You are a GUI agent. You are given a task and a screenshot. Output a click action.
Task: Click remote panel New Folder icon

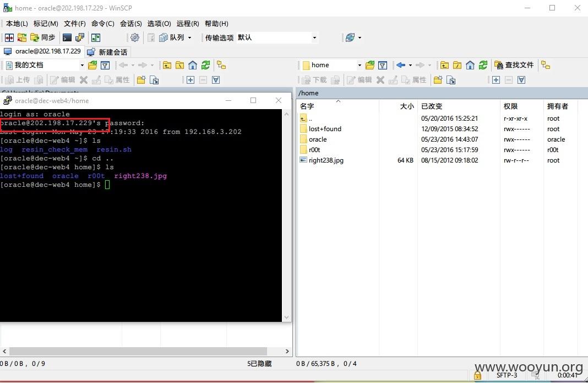pyautogui.click(x=438, y=80)
